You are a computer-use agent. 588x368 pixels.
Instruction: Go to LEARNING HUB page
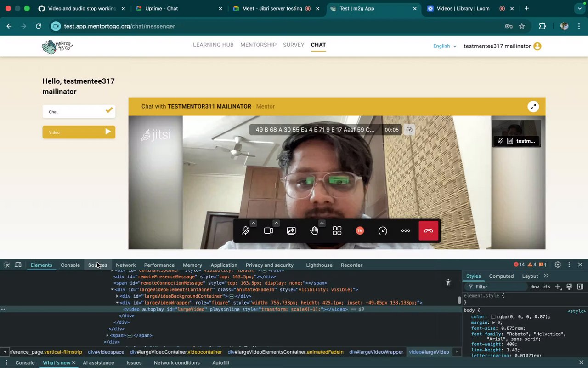point(213,45)
